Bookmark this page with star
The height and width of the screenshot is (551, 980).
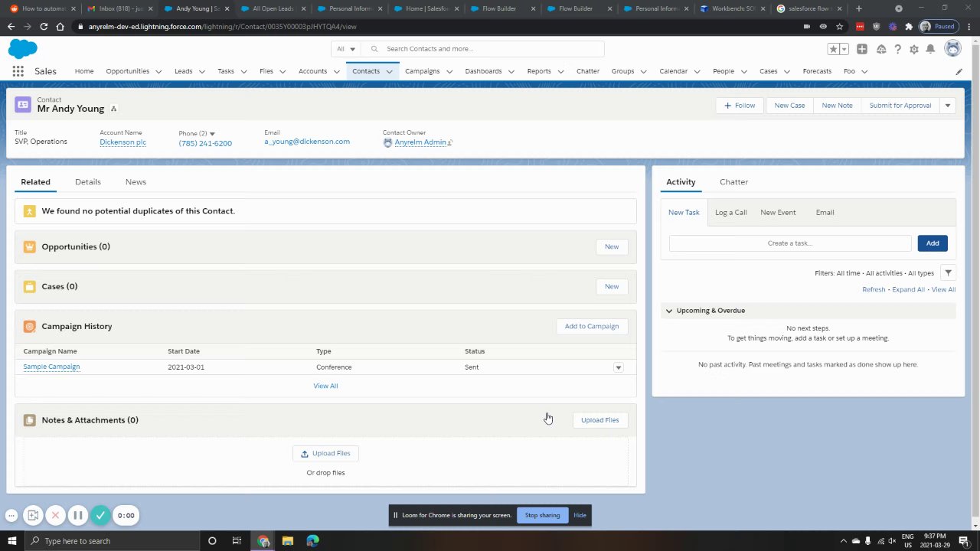pos(840,26)
